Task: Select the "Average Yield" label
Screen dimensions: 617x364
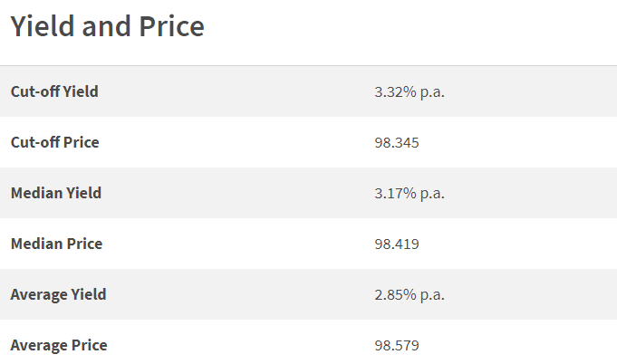Action: coord(59,294)
